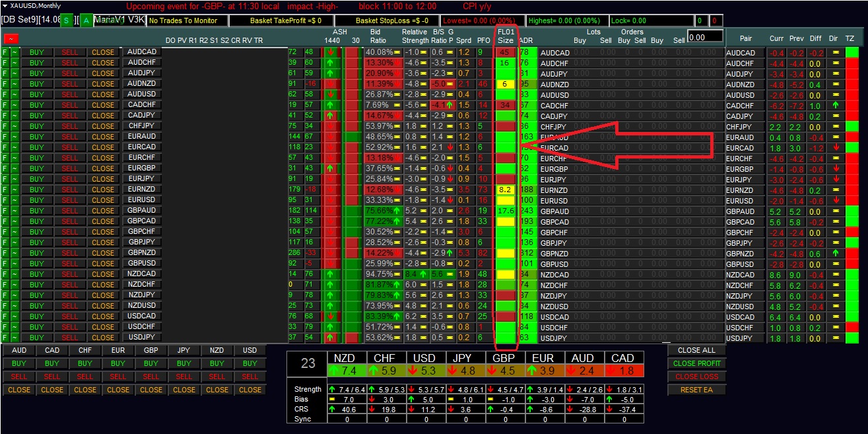The height and width of the screenshot is (434, 868).
Task: Toggle the F button on the USDJPY row
Action: [x=5, y=338]
